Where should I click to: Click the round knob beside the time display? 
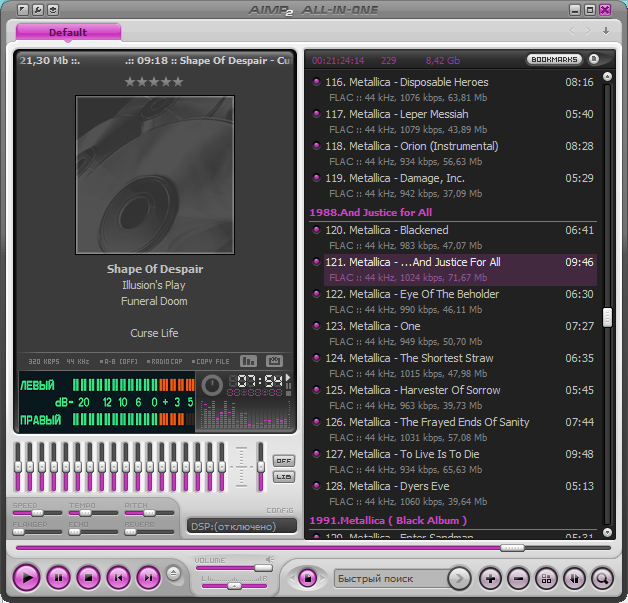211,385
